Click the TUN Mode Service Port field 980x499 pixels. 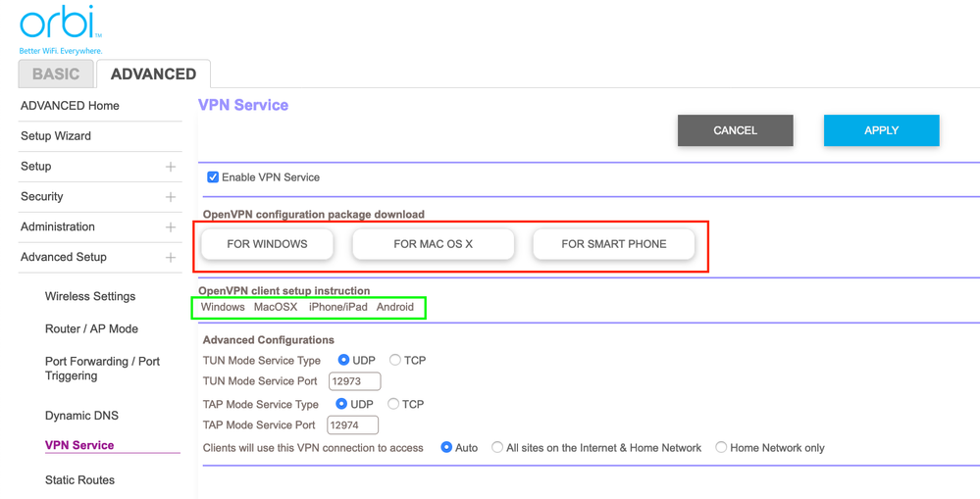(354, 381)
